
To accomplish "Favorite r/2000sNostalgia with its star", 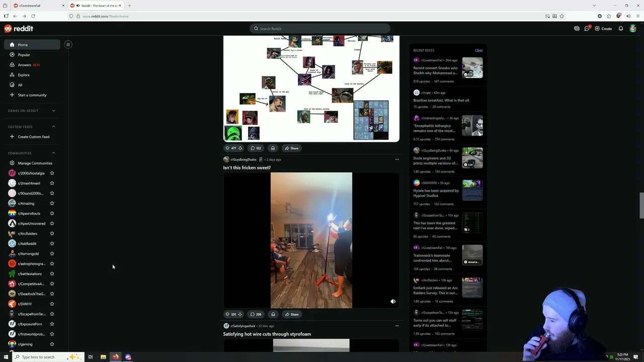I will pos(52,173).
